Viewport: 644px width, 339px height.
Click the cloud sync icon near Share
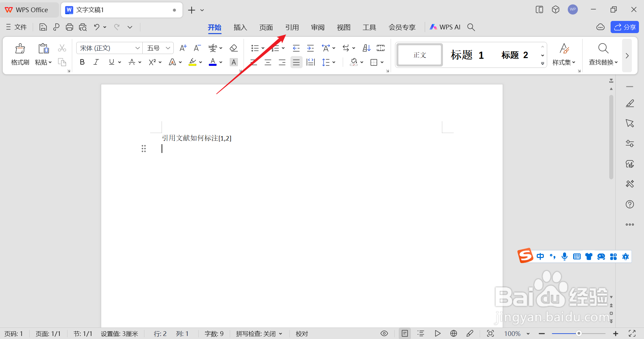[x=600, y=27]
